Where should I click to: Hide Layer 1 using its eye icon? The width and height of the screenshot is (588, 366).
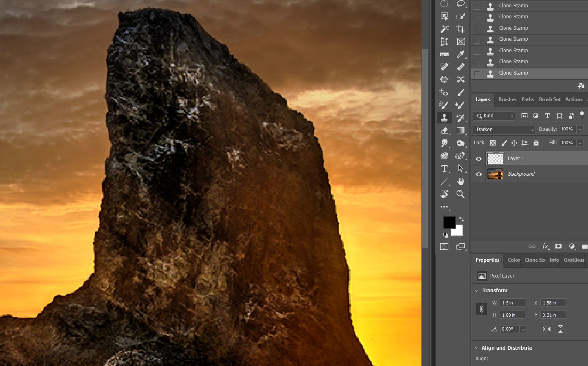tap(479, 159)
